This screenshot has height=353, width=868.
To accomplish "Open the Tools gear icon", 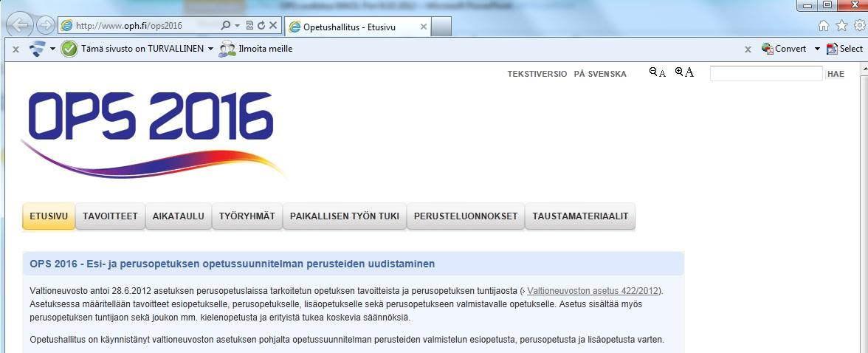I will coord(860,26).
